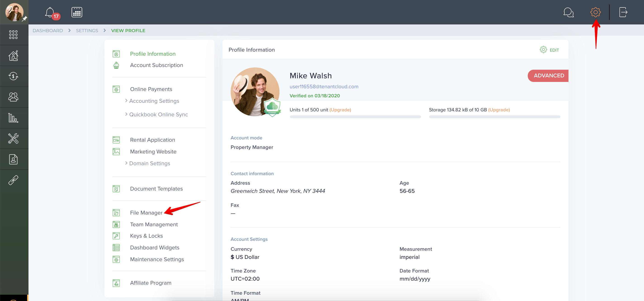Click the Marketing Website image icon
This screenshot has width=644, height=301.
tap(116, 152)
